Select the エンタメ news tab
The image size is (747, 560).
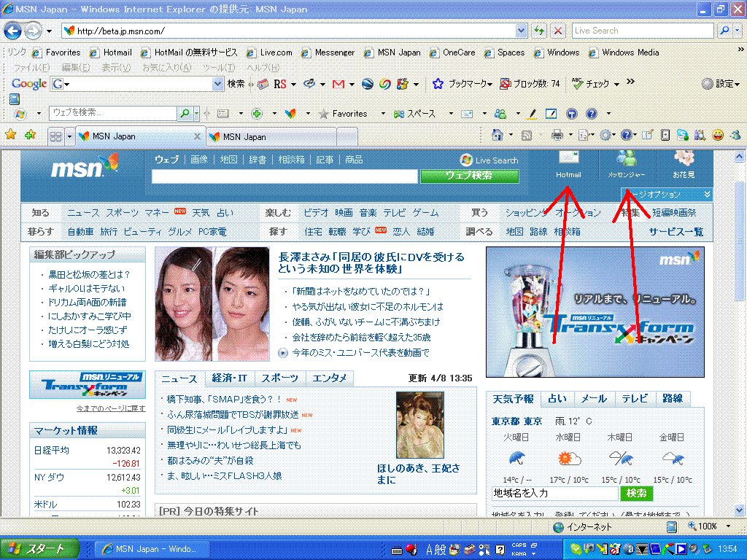point(329,378)
